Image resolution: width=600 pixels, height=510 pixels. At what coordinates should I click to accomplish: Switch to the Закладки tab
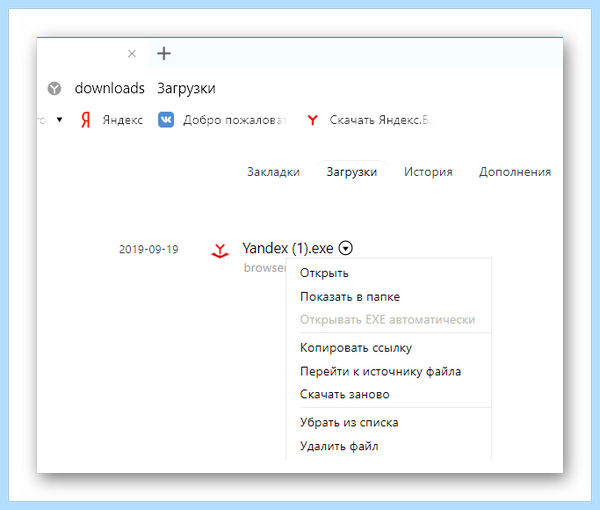(273, 172)
